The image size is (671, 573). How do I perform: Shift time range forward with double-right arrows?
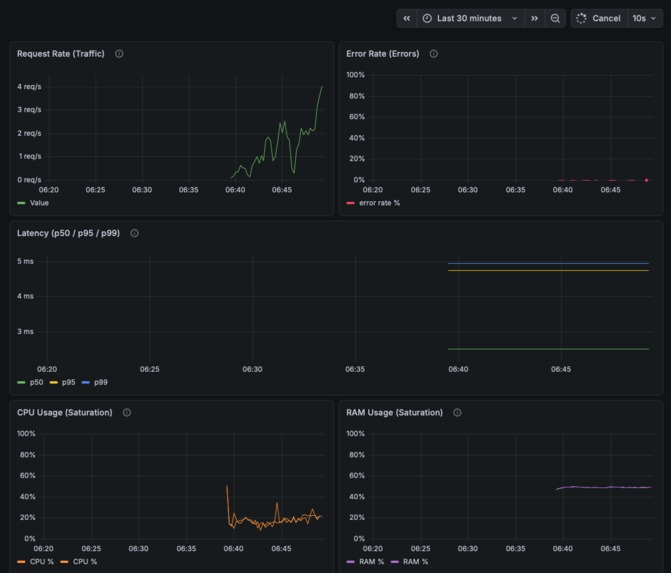[534, 18]
